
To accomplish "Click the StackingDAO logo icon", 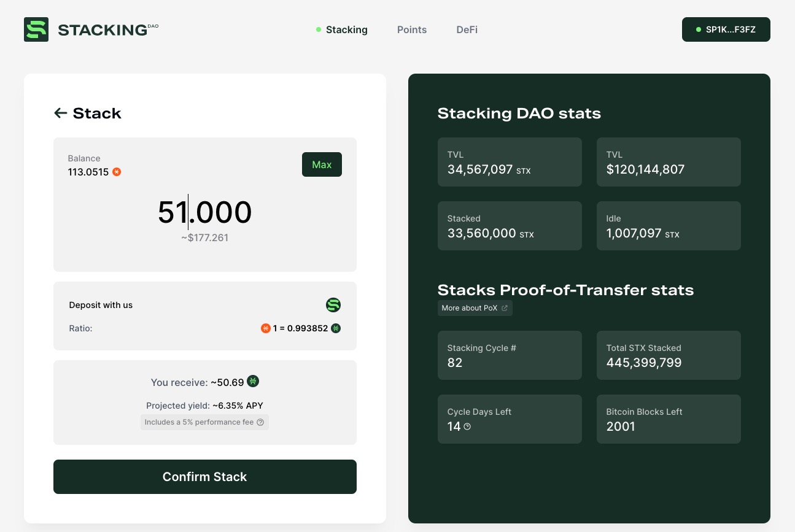I will point(36,29).
